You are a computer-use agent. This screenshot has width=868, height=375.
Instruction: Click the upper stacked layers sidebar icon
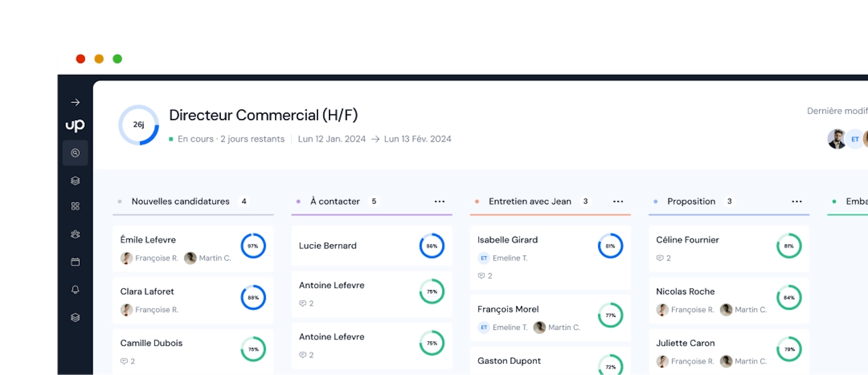(x=75, y=181)
